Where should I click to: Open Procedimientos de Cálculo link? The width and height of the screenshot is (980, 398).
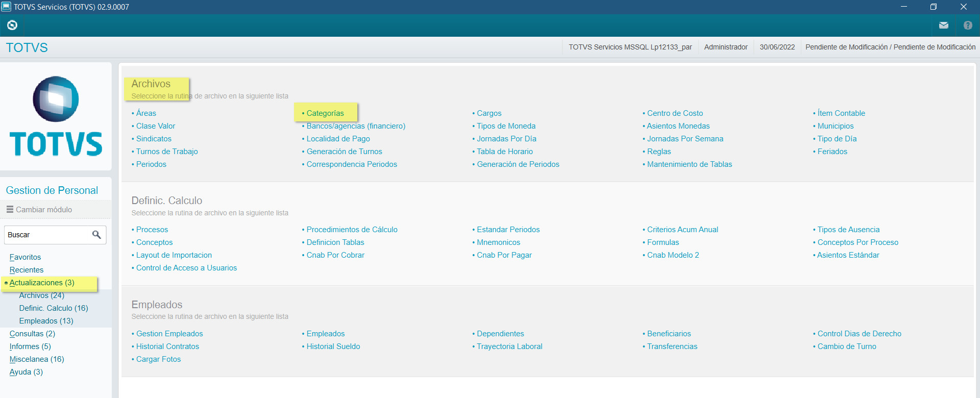pyautogui.click(x=352, y=230)
